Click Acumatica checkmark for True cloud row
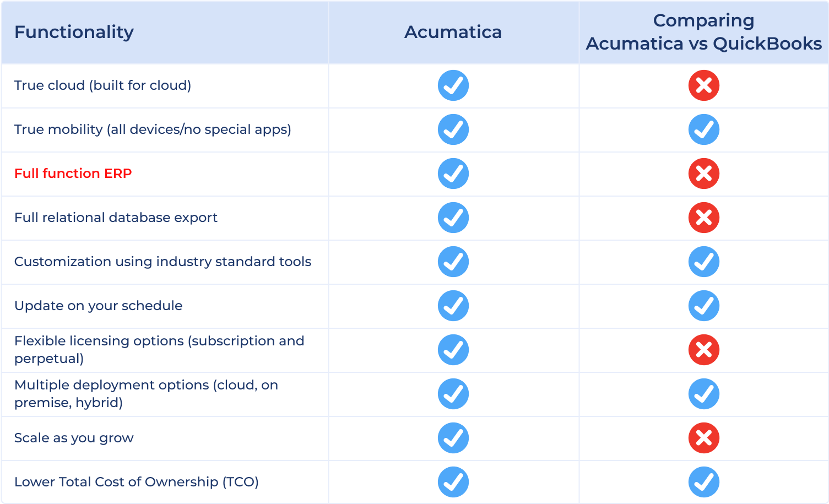829x504 pixels. click(453, 85)
